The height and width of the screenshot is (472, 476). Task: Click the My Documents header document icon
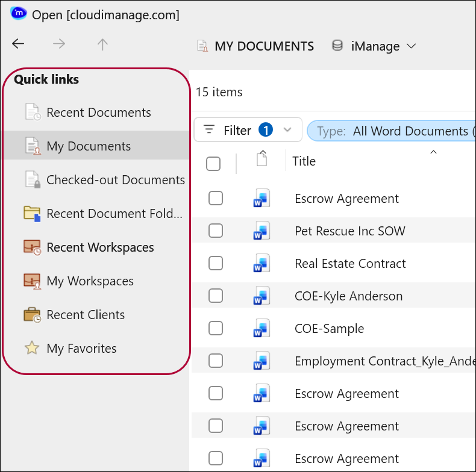click(202, 46)
